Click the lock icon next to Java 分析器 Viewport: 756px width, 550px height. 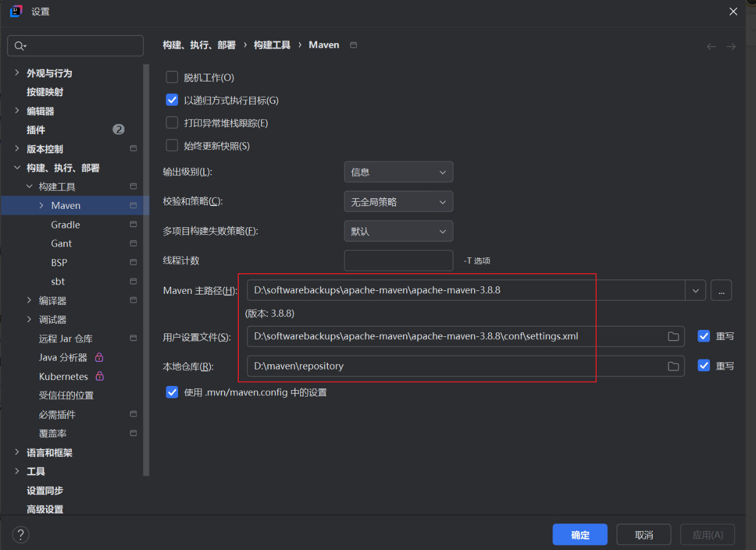(x=99, y=357)
